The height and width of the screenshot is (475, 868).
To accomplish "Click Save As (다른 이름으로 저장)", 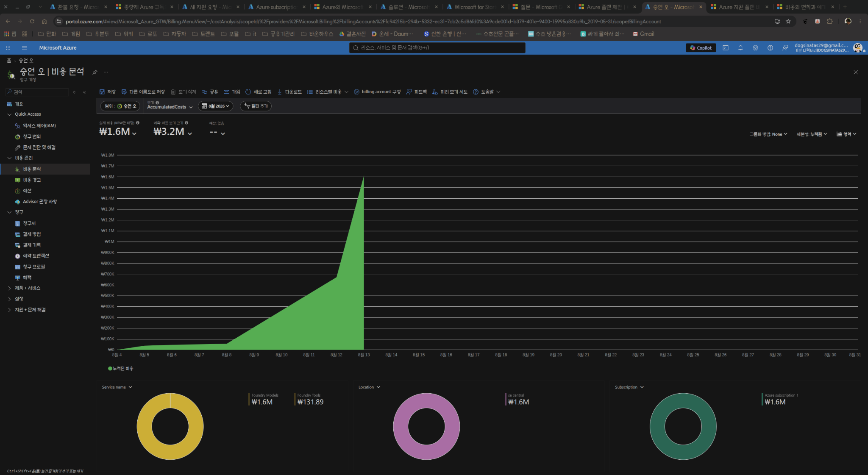I will click(143, 92).
